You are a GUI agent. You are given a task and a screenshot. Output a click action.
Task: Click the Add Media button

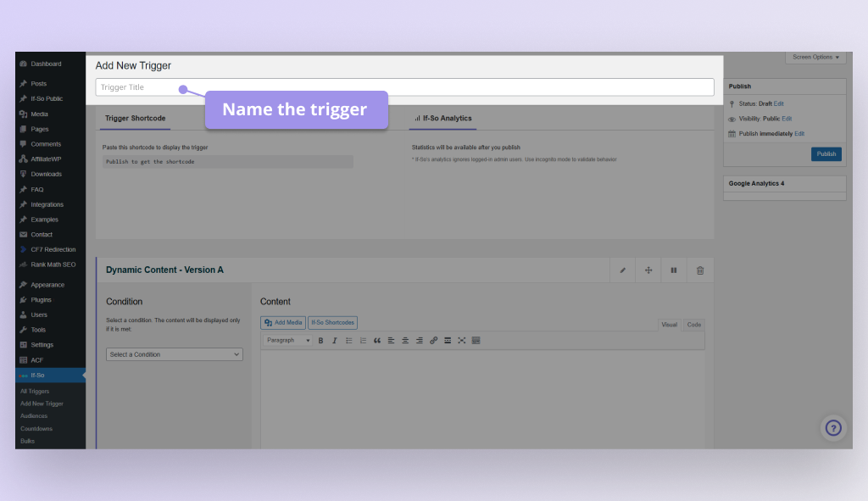(x=283, y=323)
